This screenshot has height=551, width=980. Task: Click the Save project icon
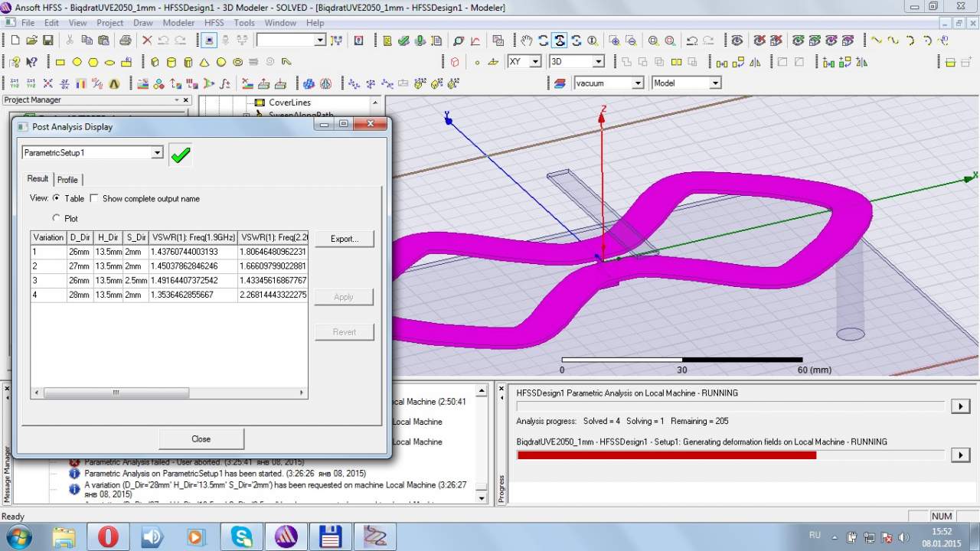47,41
